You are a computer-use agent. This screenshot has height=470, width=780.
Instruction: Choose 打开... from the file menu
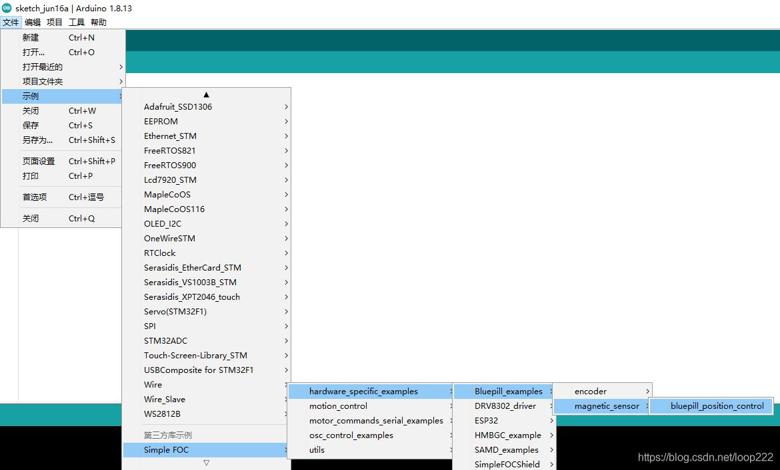tap(62, 52)
